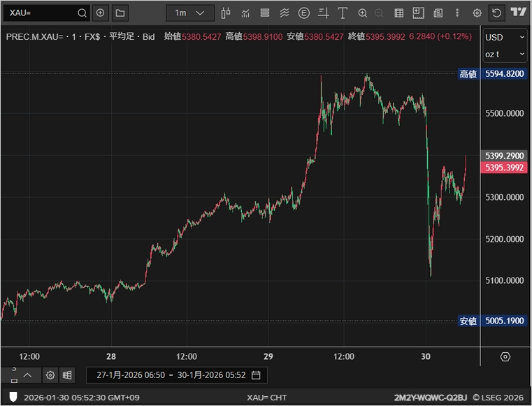Click the add symbol plus button

pyautogui.click(x=101, y=13)
